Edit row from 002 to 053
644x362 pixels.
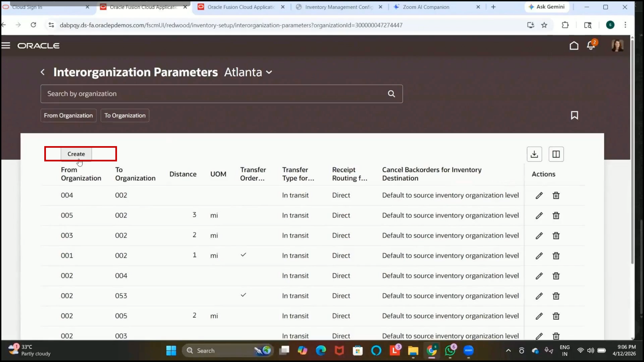pos(539,296)
